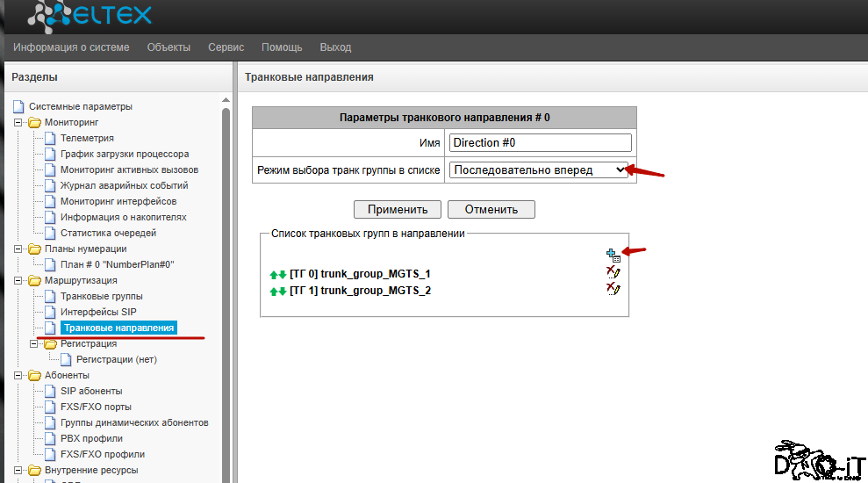Focus the Имя field containing Direction #0
Viewport: 868px width, 483px height.
coord(541,142)
